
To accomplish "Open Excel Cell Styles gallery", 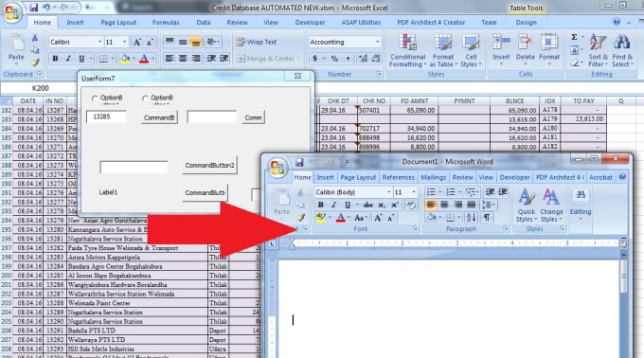I will tap(471, 51).
